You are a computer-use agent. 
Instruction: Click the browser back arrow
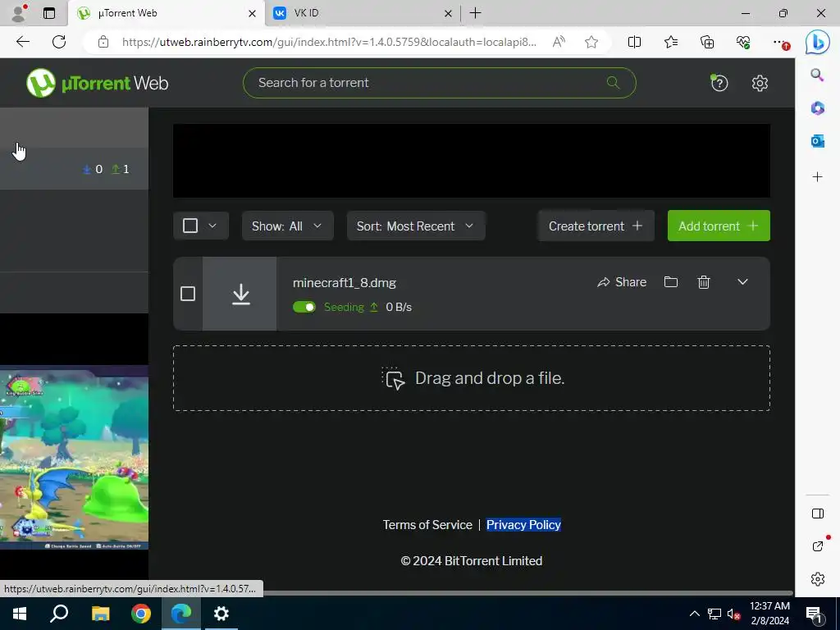pos(22,42)
